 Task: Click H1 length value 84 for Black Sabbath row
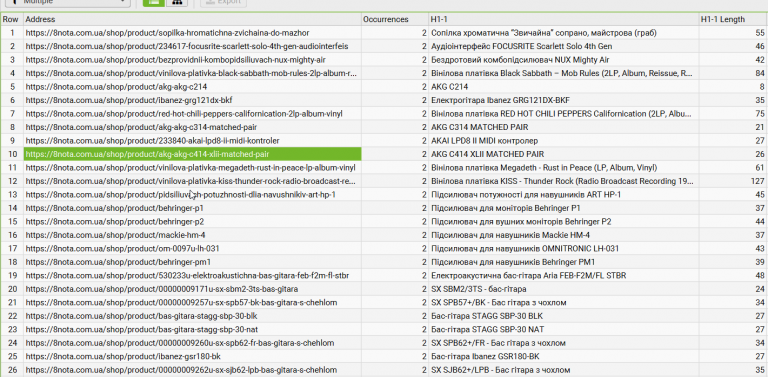[x=733, y=73]
